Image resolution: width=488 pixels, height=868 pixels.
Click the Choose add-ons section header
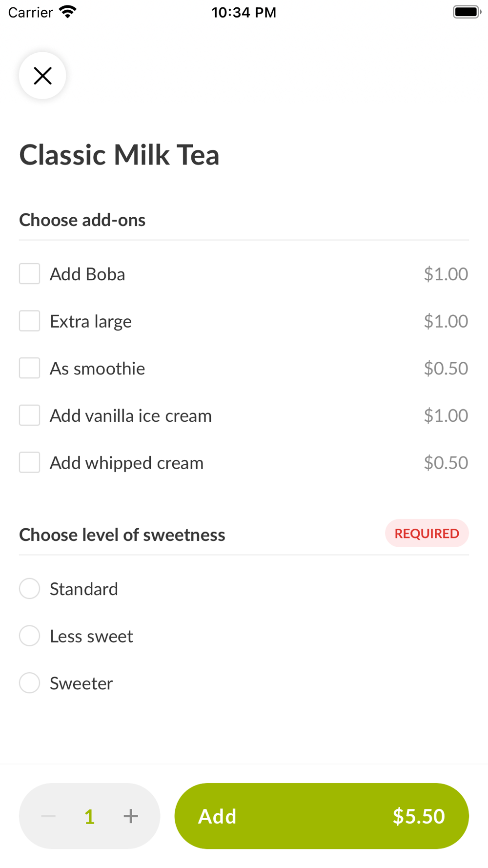point(82,220)
